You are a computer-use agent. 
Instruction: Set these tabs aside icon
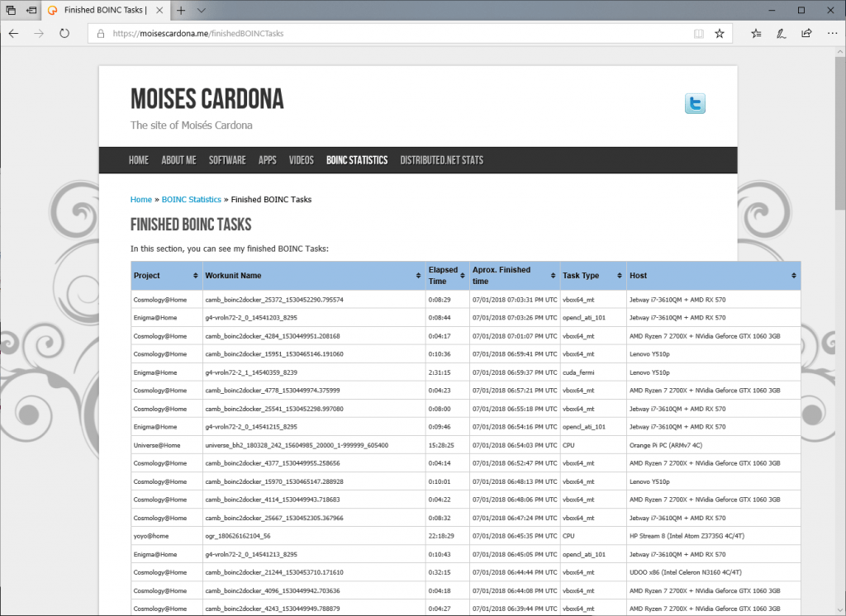coord(31,10)
